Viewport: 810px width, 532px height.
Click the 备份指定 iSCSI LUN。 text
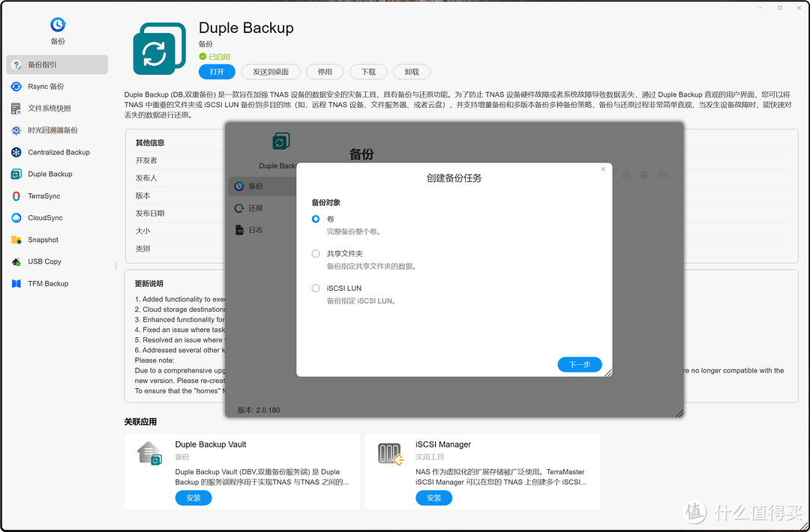coord(361,300)
